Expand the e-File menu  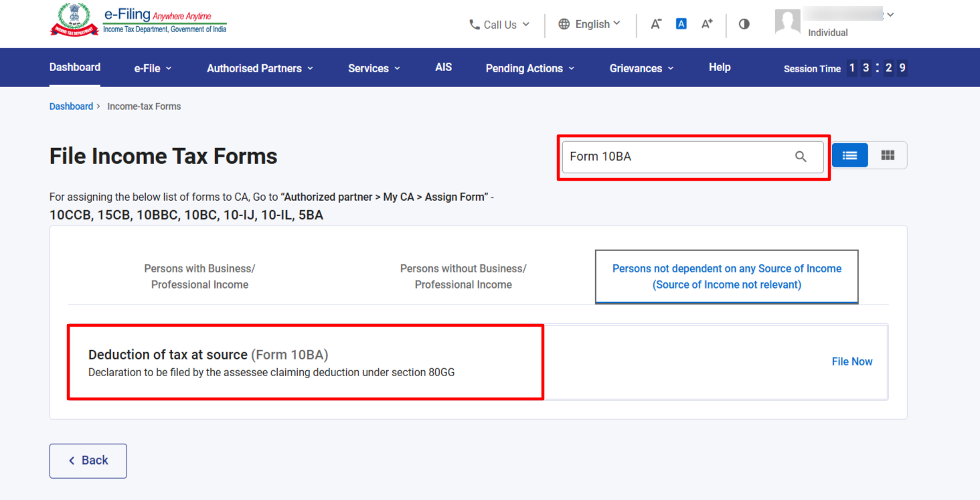point(153,68)
